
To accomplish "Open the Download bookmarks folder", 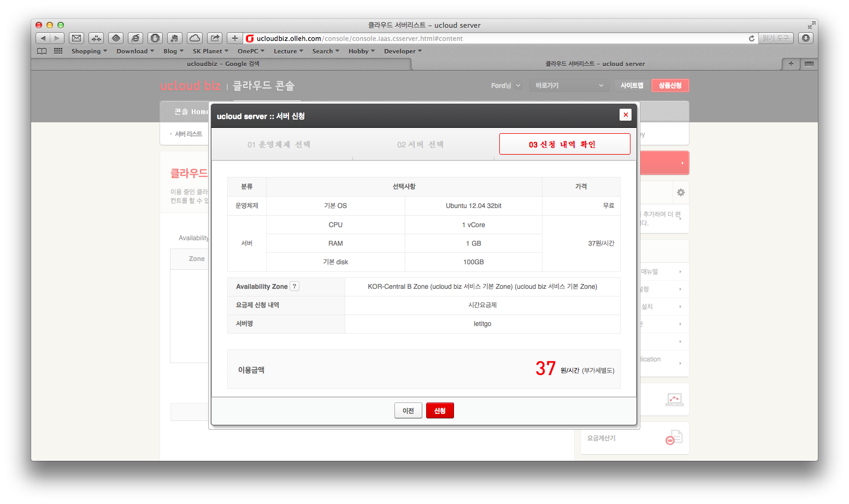I will 135,51.
